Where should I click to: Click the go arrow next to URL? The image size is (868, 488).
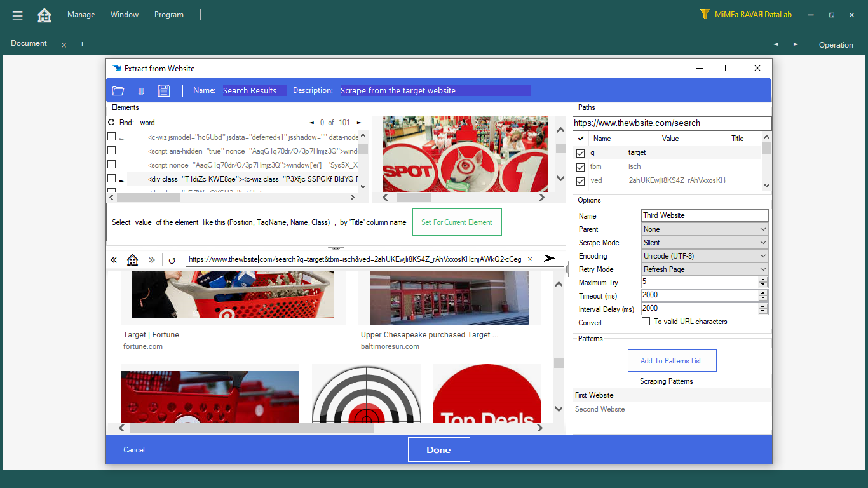(x=549, y=259)
